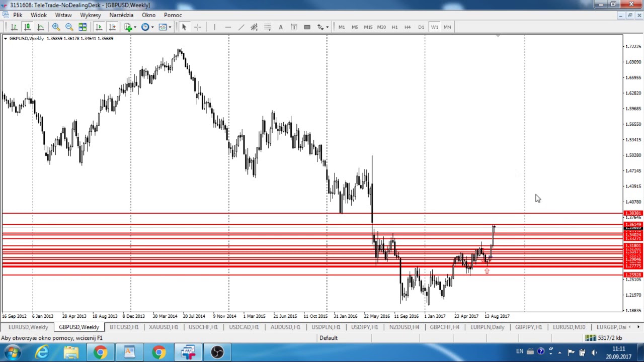Image resolution: width=644 pixels, height=362 pixels.
Task: Open the Narzędzia menu
Action: pyautogui.click(x=121, y=15)
